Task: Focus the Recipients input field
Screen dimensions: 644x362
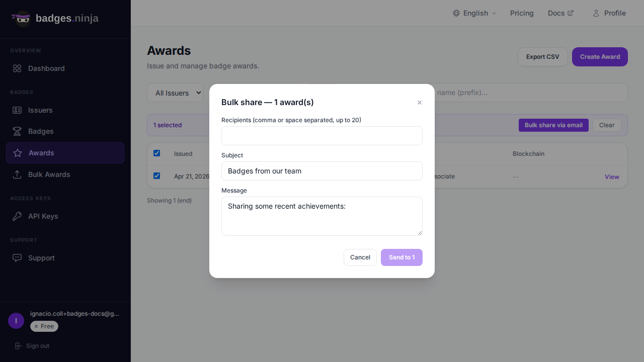Action: coord(322,136)
